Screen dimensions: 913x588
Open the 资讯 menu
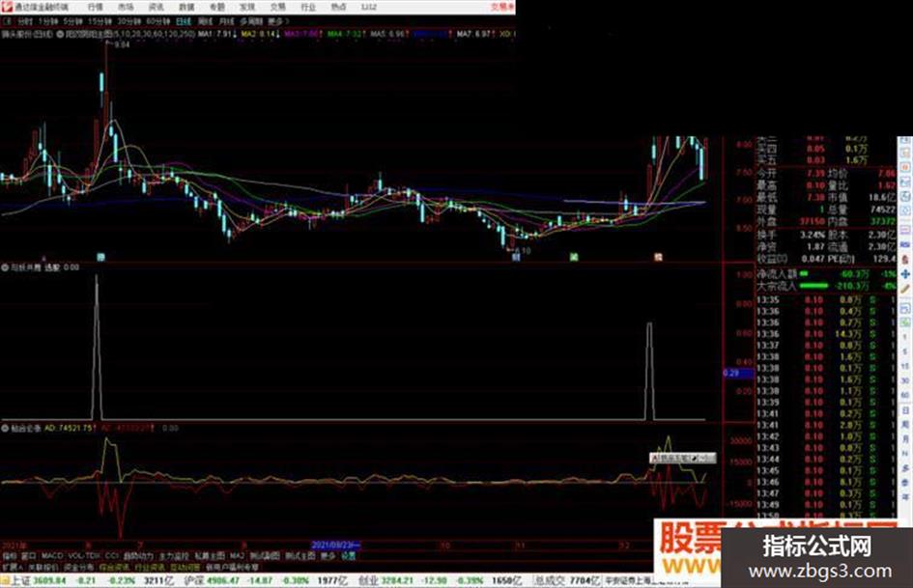(157, 7)
